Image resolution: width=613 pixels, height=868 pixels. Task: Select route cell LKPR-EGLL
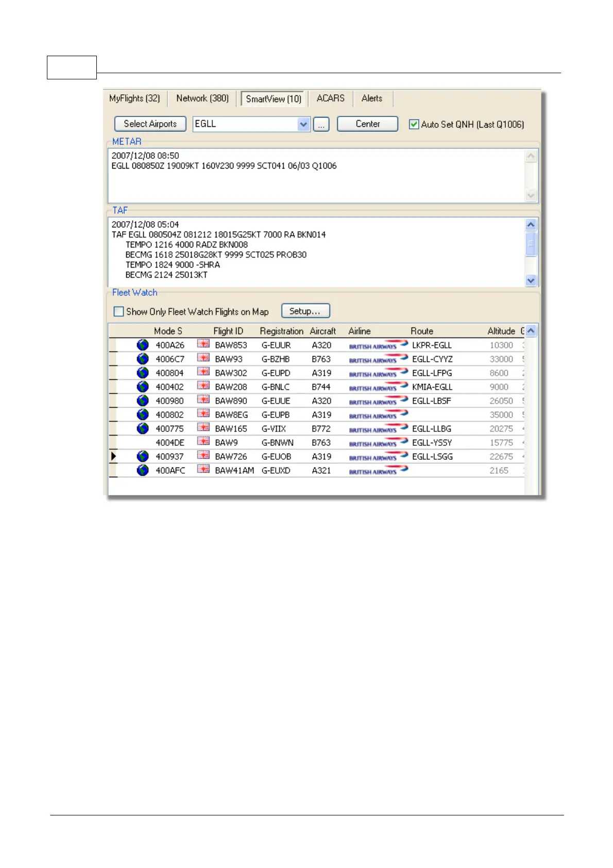pos(432,345)
